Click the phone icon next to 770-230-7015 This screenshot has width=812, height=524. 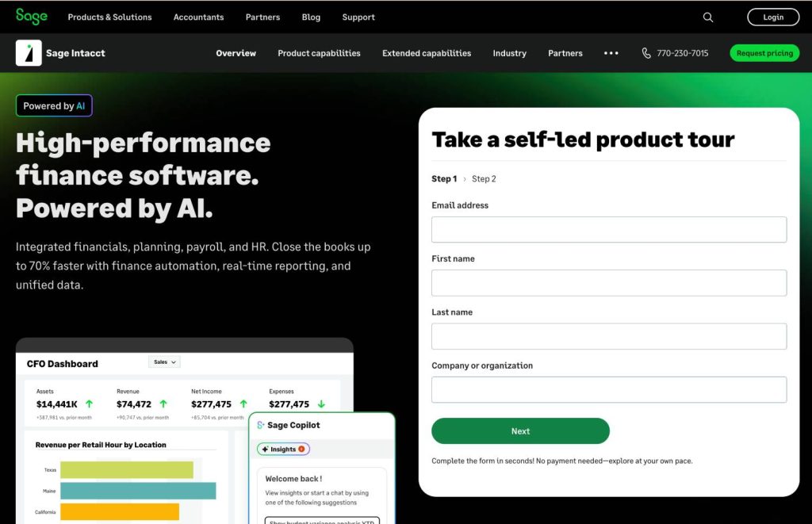(645, 53)
